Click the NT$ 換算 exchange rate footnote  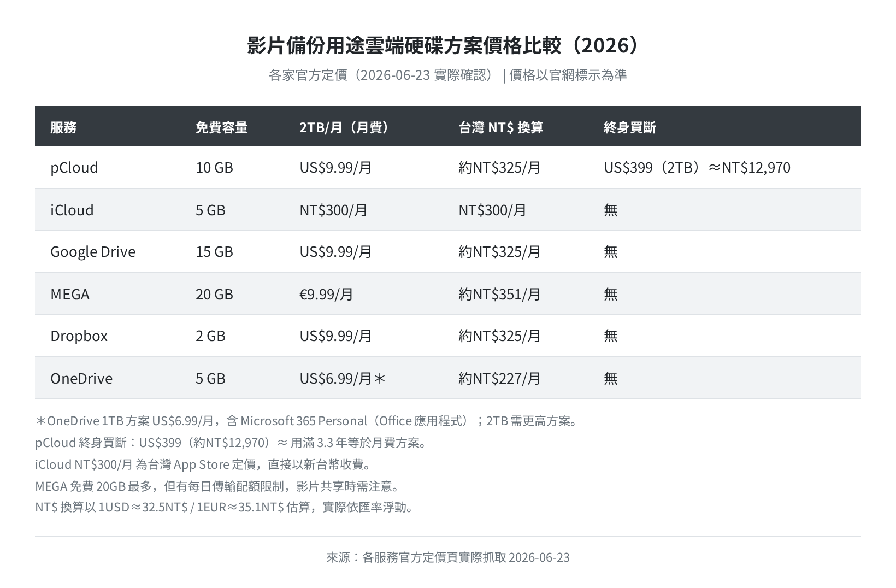(x=225, y=508)
